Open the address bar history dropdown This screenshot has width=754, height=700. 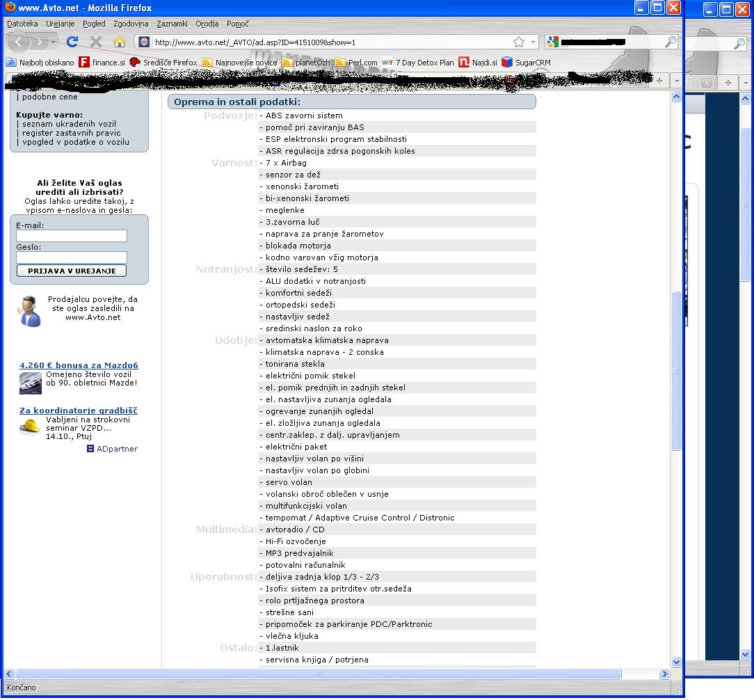(533, 42)
